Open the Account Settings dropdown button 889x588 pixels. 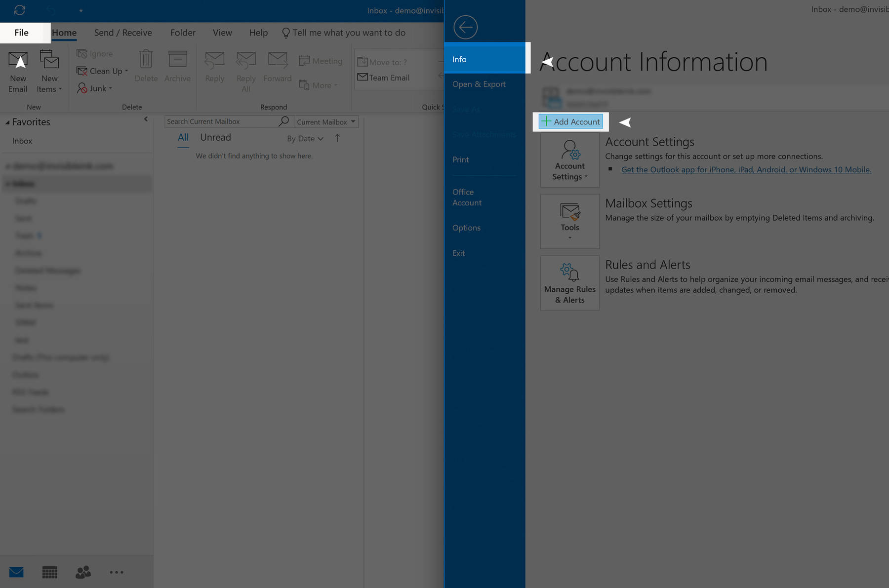coord(569,160)
